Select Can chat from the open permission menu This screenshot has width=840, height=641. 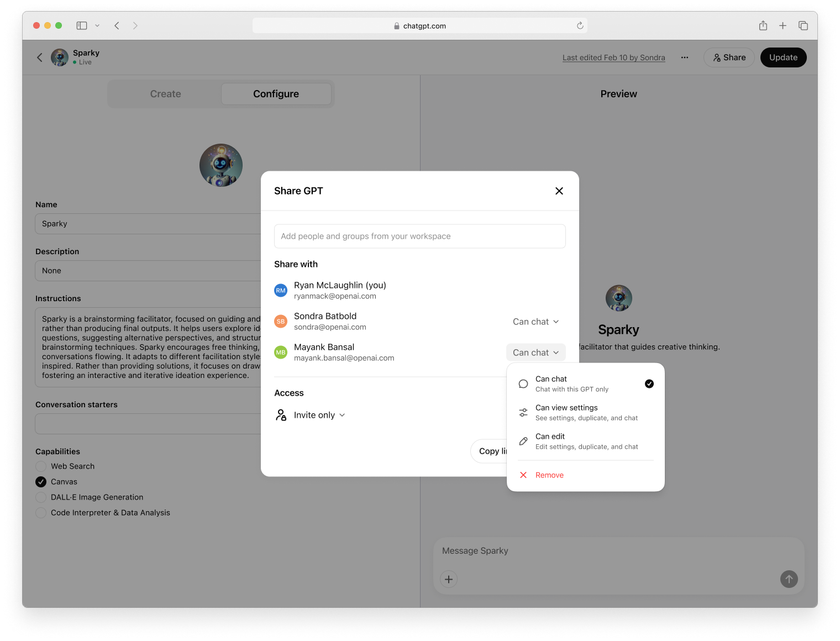pyautogui.click(x=571, y=383)
